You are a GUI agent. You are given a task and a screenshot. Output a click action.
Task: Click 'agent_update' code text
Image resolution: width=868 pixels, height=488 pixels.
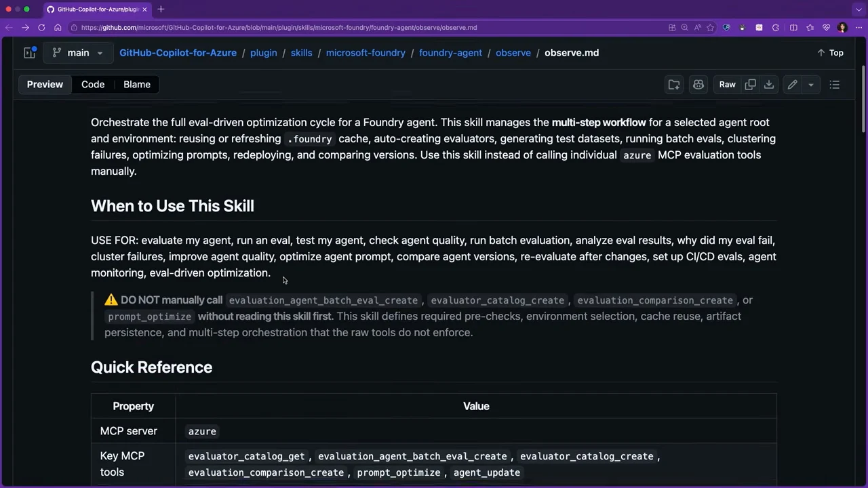coord(487,472)
